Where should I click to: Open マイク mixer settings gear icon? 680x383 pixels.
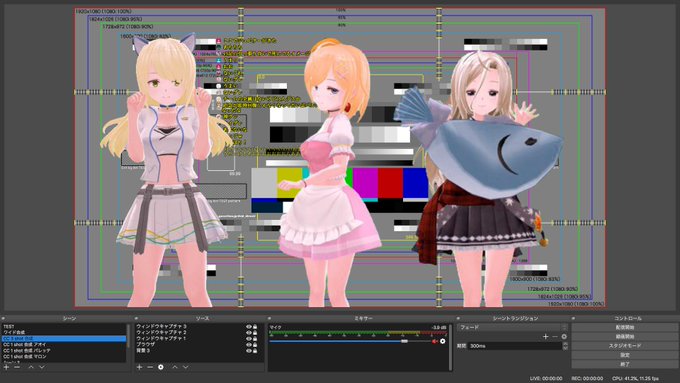pyautogui.click(x=442, y=341)
